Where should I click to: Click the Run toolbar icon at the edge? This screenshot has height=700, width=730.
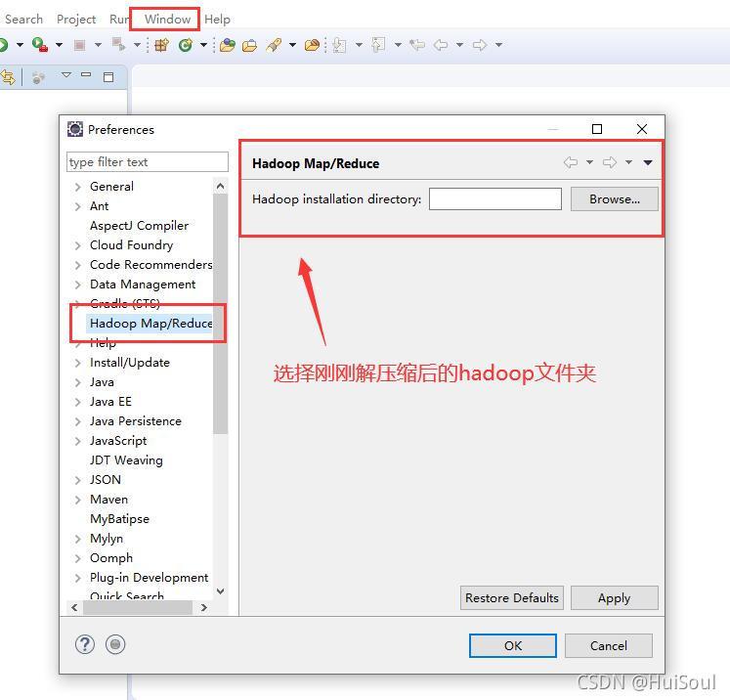click(4, 45)
